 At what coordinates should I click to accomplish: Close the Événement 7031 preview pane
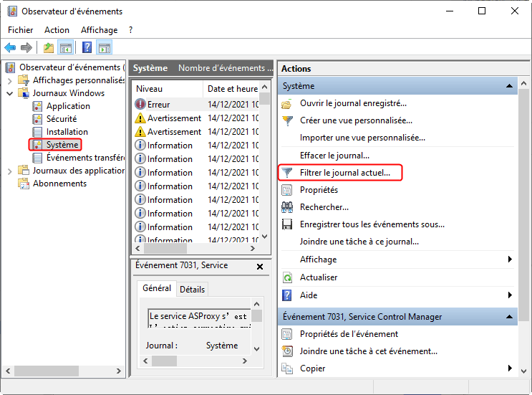pyautogui.click(x=260, y=266)
